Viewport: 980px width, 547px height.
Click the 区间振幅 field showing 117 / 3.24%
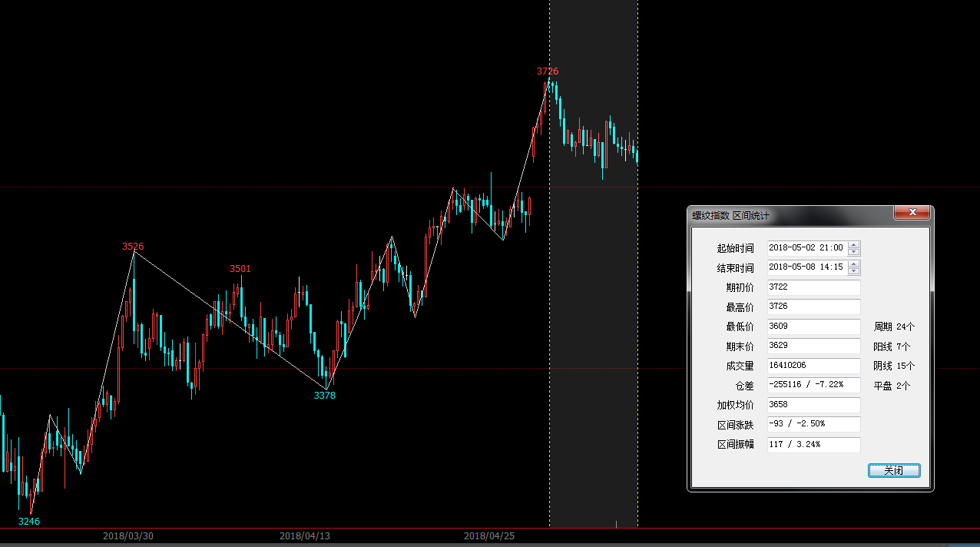[x=814, y=445]
